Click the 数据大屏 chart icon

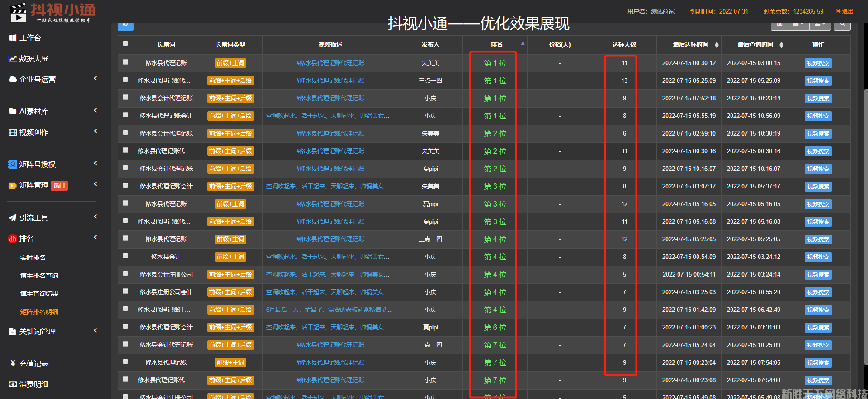[x=13, y=59]
